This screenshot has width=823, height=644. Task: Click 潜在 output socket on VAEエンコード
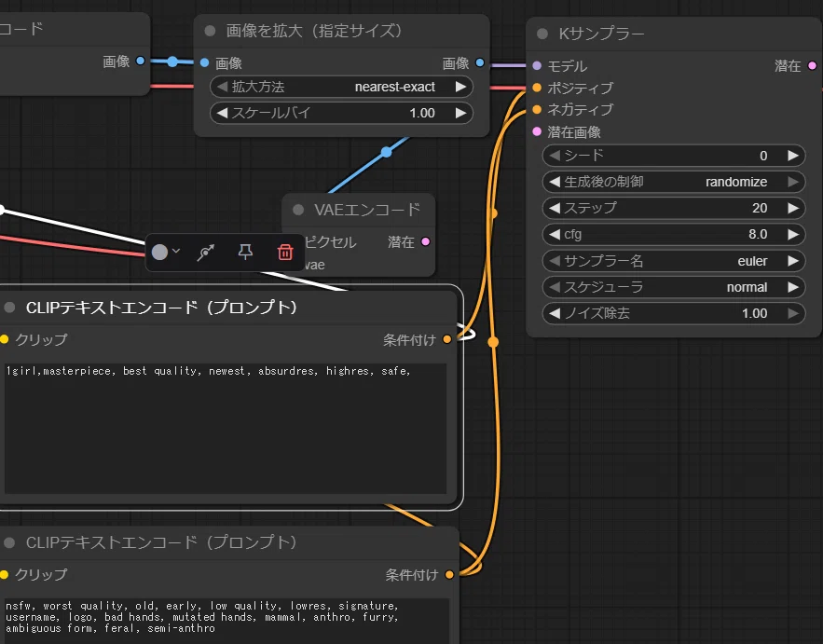pos(426,241)
